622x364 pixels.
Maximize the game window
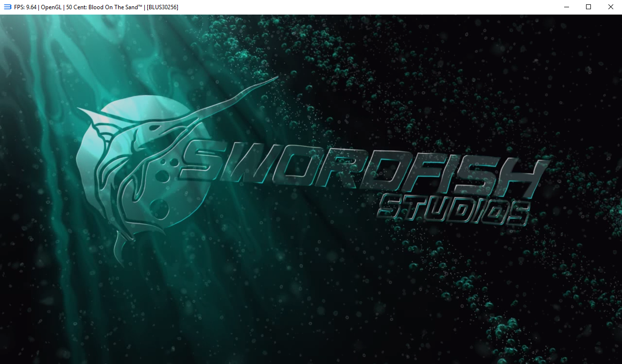click(x=588, y=7)
